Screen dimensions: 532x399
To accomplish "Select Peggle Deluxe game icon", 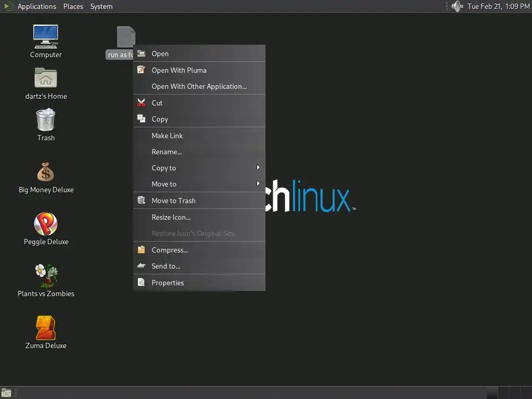I will pos(46,223).
